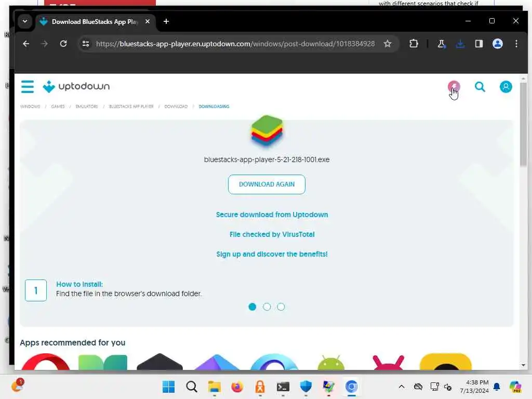532x399 pixels.
Task: Switch to Chrome in the taskbar
Action: click(x=351, y=387)
